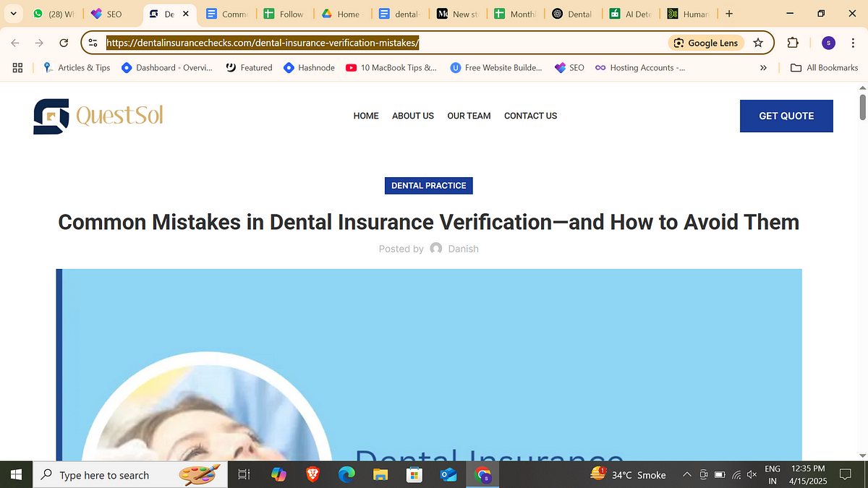The height and width of the screenshot is (488, 868).
Task: Open Dashboard - Overvi... bookmark
Action: pyautogui.click(x=166, y=67)
